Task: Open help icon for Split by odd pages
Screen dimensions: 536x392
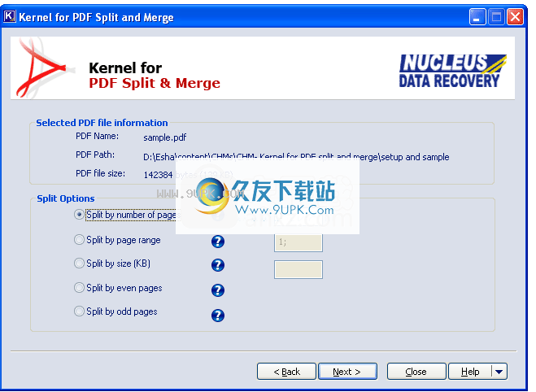Action: coord(218,316)
